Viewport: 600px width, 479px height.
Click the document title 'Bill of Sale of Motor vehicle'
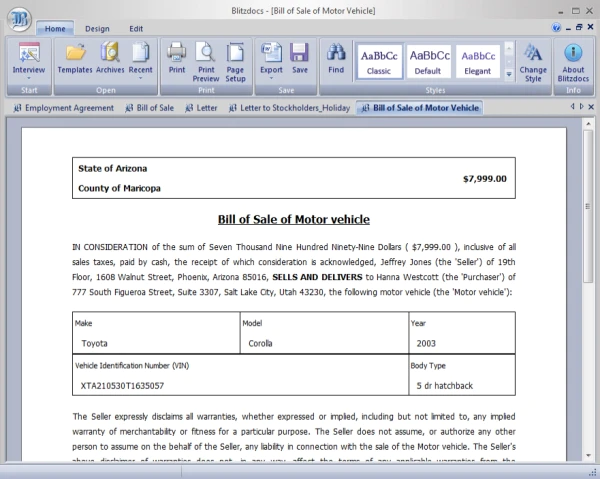[x=294, y=219]
